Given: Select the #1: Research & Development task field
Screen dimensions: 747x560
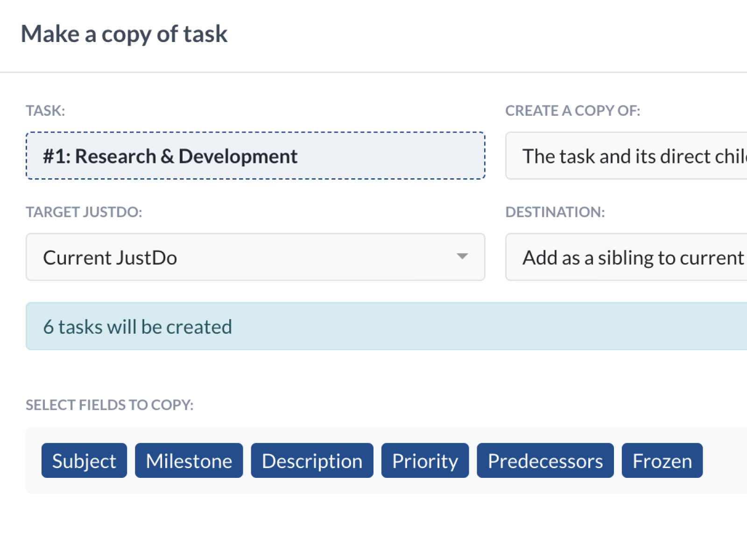Looking at the screenshot, I should click(x=255, y=156).
